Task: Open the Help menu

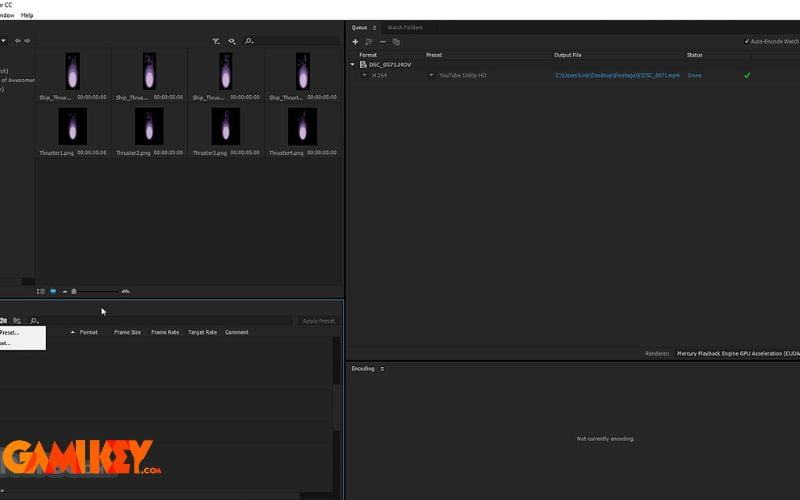Action: pos(27,15)
